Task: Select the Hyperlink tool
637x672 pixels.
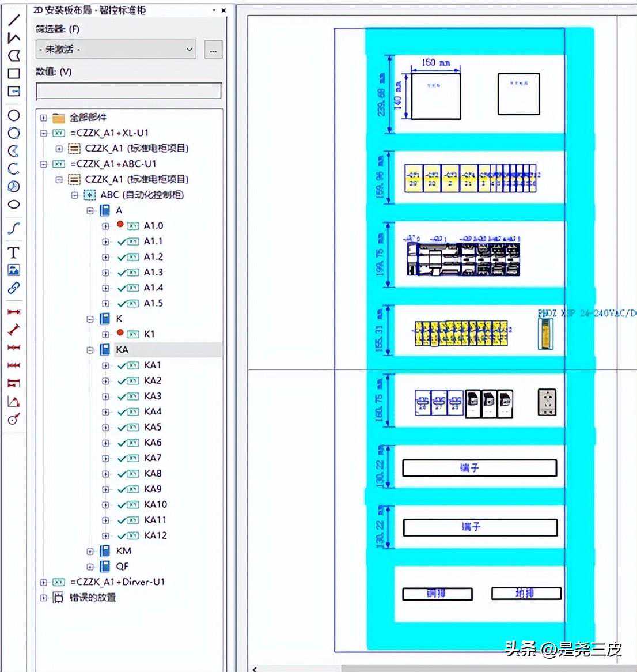Action: (x=14, y=288)
